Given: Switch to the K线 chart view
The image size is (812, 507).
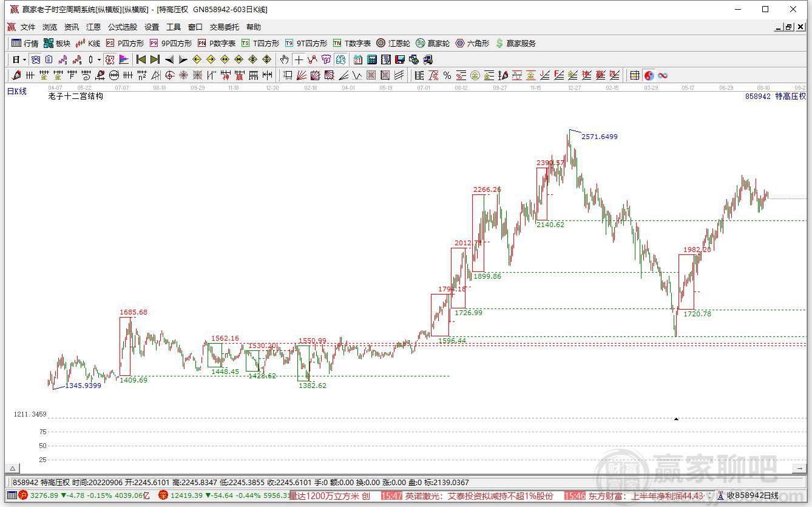Looking at the screenshot, I should pos(88,43).
